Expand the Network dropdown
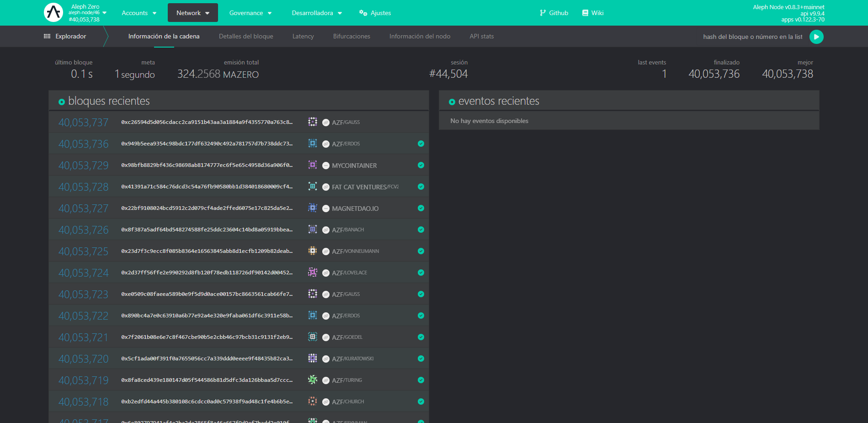 pyautogui.click(x=192, y=13)
